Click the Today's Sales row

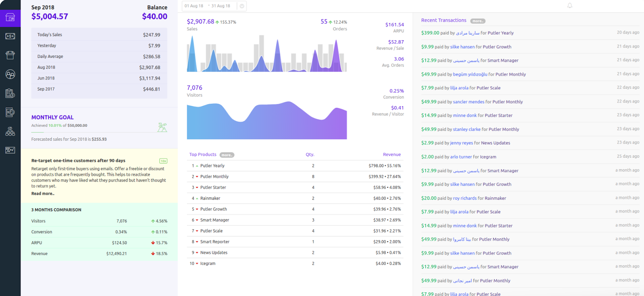pyautogui.click(x=99, y=35)
